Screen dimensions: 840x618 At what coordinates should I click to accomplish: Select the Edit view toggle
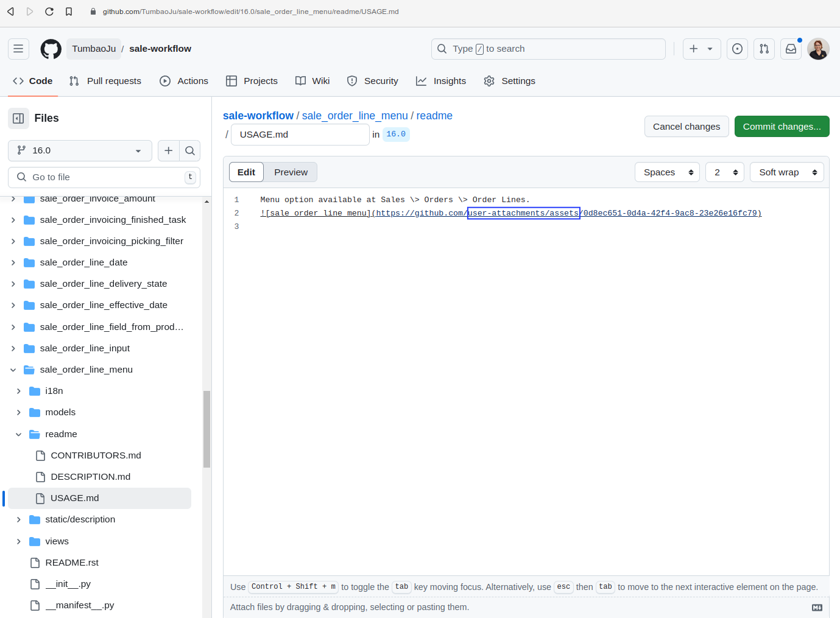(x=246, y=172)
